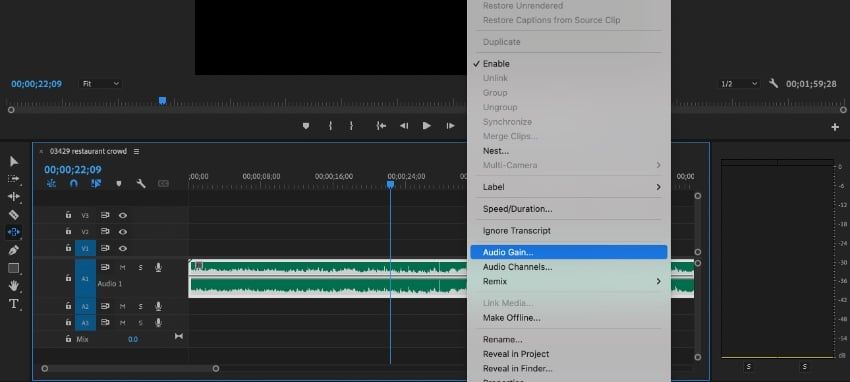This screenshot has height=382, width=850.
Task: Toggle A2 track targeting
Action: tap(85, 306)
